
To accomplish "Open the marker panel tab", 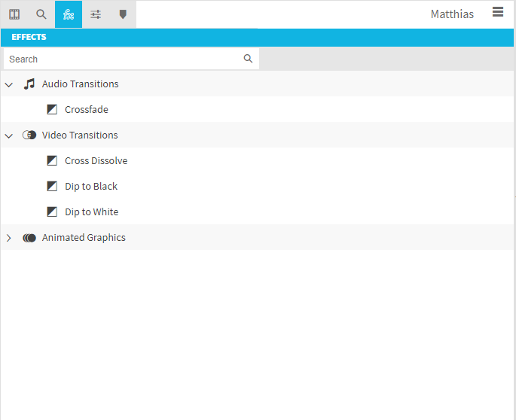I will tap(123, 14).
